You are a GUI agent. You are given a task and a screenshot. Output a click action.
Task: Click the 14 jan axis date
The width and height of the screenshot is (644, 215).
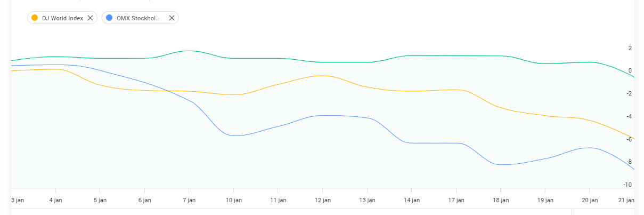(x=411, y=200)
